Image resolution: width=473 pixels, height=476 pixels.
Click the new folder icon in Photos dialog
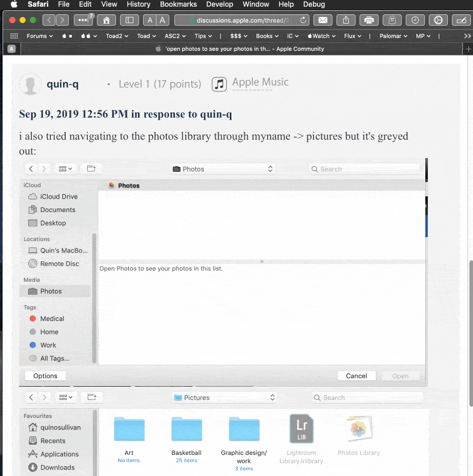tap(91, 168)
